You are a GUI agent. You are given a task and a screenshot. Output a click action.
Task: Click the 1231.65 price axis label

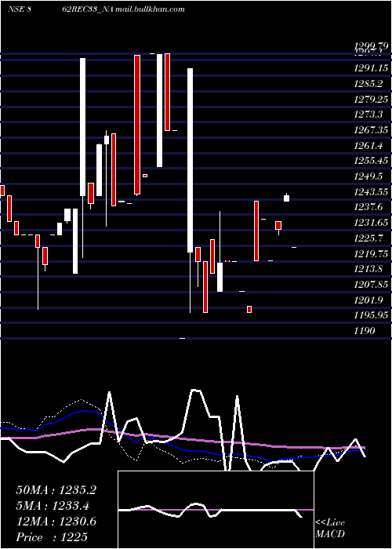point(371,222)
